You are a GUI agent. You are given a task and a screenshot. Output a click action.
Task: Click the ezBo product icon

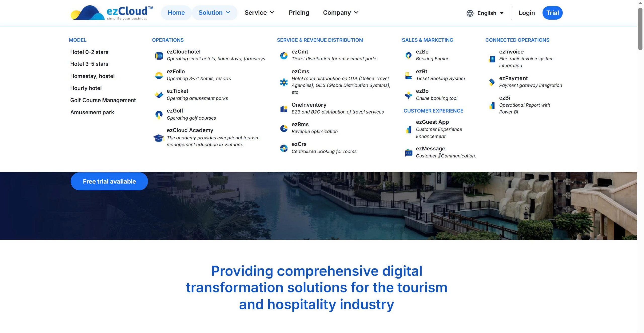(408, 95)
